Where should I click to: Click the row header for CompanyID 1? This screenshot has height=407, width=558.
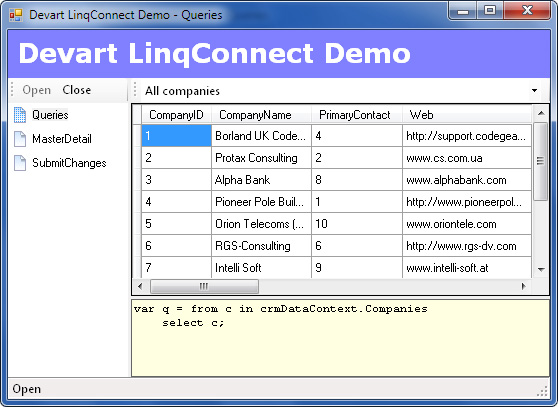click(137, 136)
